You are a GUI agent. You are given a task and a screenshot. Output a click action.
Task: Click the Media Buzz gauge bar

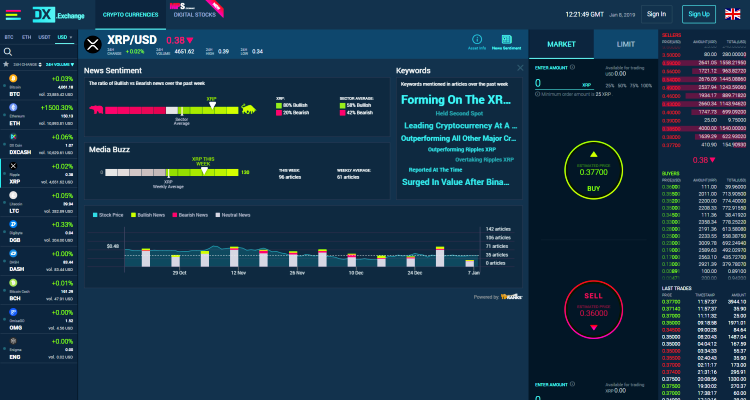[171, 172]
